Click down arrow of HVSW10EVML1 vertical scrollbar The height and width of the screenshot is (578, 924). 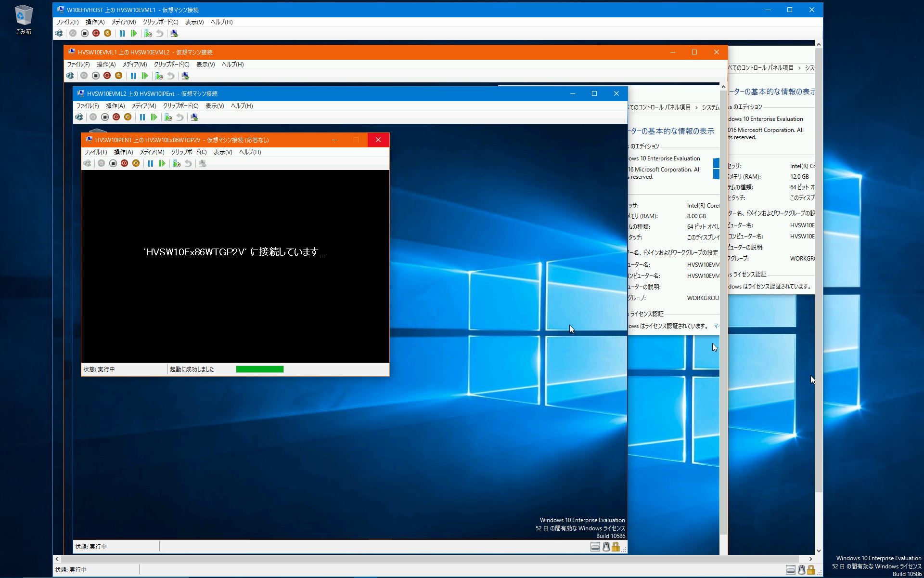tap(819, 551)
